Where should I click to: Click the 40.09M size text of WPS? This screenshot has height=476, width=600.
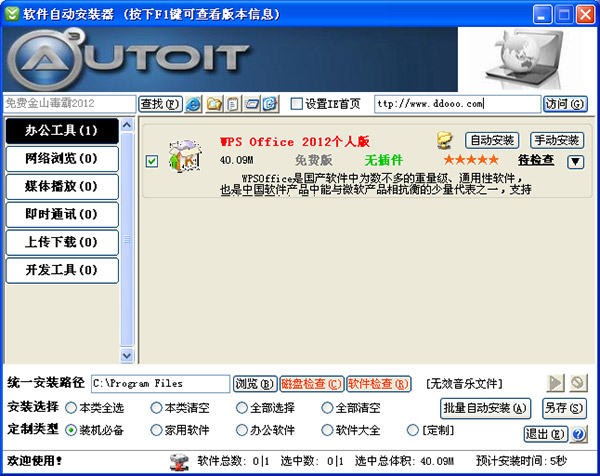tap(236, 160)
